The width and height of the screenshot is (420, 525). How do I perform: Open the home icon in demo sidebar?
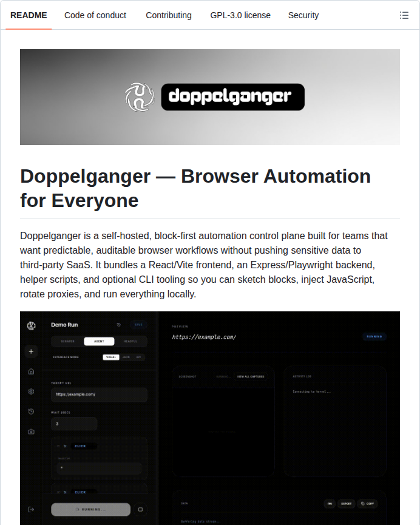click(31, 371)
